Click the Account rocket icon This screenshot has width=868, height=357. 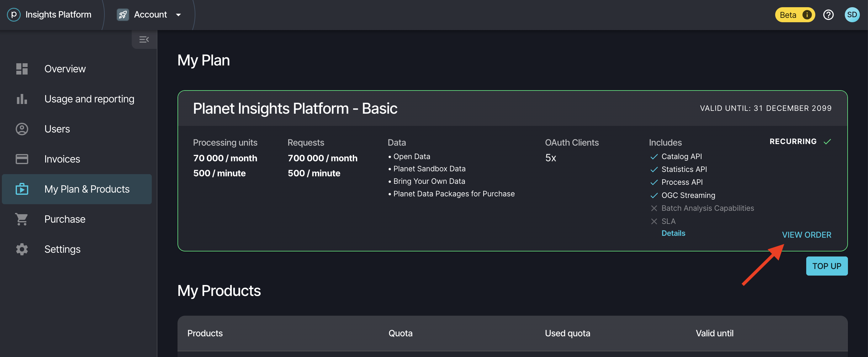pyautogui.click(x=123, y=14)
